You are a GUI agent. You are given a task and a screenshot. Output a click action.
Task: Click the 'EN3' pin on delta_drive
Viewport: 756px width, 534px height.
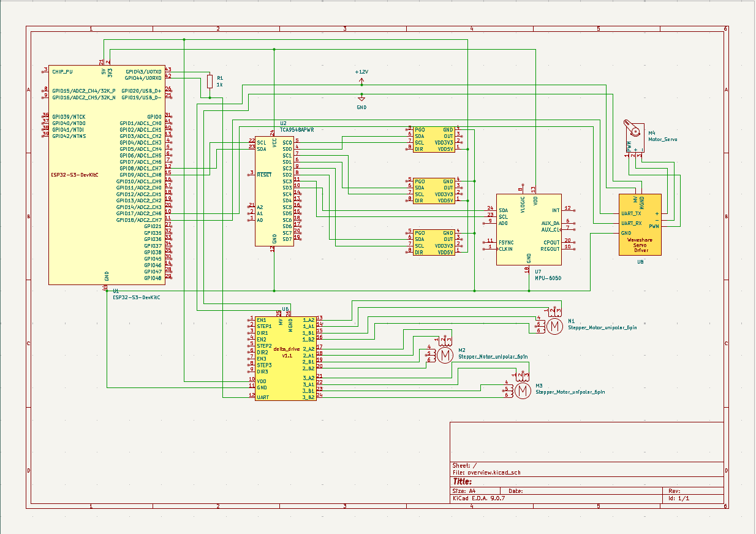tap(262, 359)
